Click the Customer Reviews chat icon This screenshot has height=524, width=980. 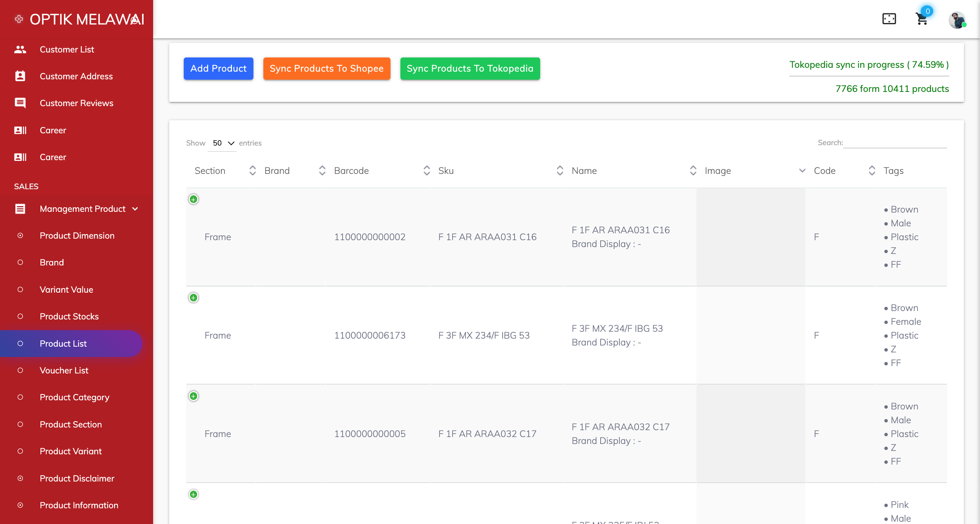coord(20,103)
